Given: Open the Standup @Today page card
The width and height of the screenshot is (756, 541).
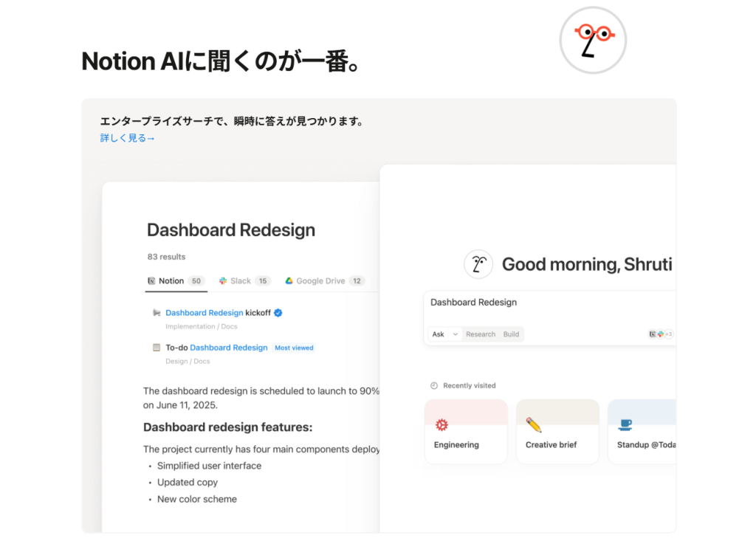Looking at the screenshot, I should (x=642, y=432).
